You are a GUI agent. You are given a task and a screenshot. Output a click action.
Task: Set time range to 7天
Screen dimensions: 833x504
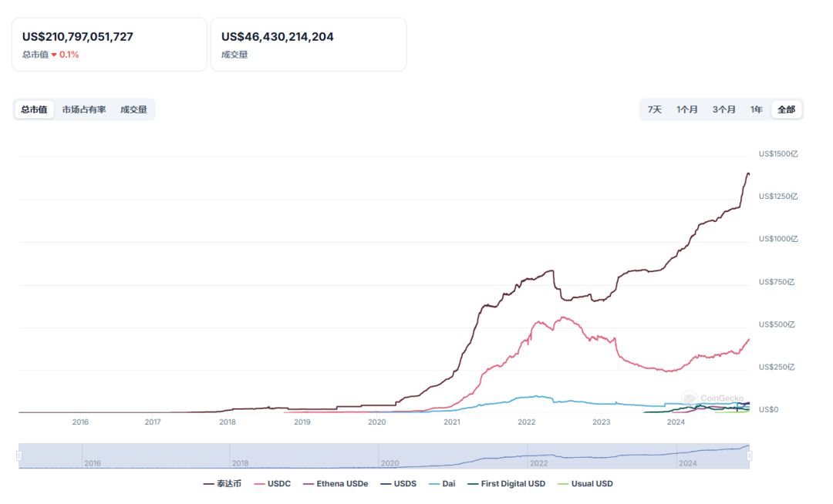654,109
